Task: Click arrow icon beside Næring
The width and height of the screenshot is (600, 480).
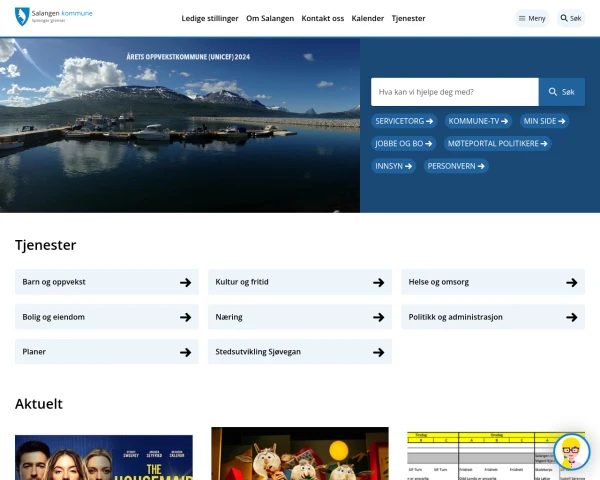Action: (x=378, y=317)
